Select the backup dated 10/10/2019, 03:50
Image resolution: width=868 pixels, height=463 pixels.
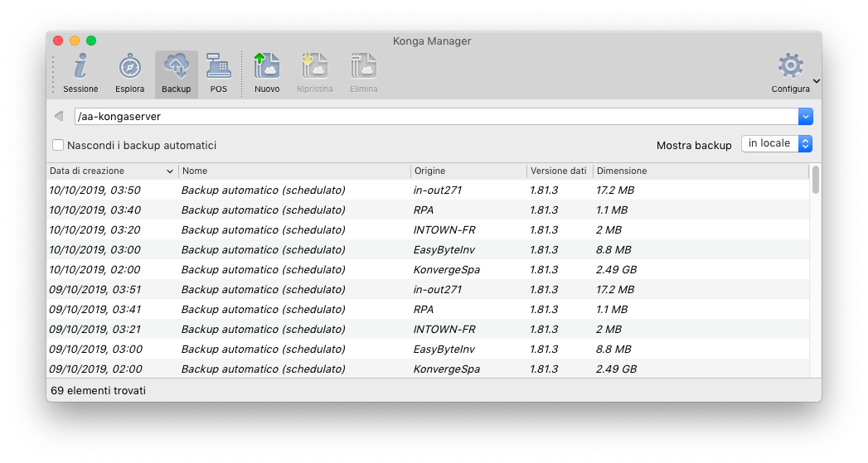tap(427, 190)
